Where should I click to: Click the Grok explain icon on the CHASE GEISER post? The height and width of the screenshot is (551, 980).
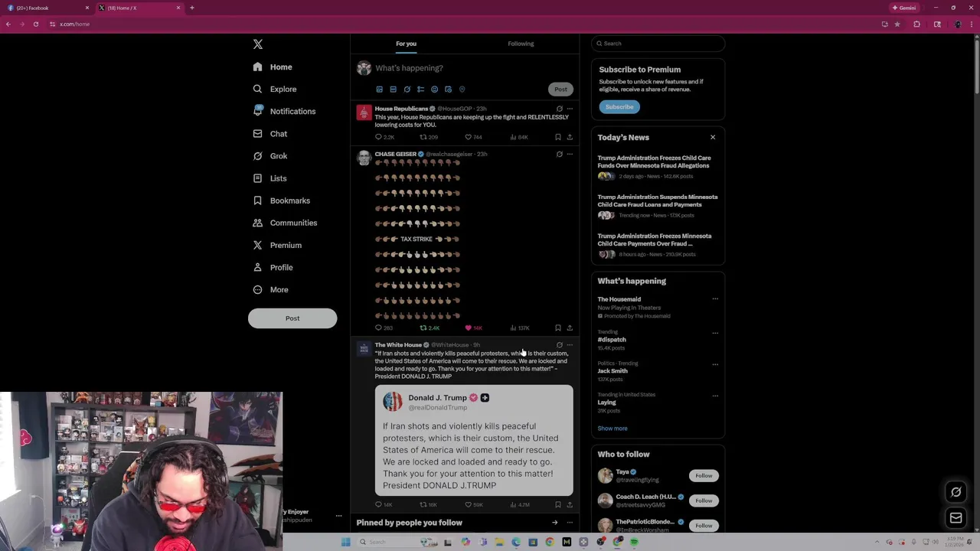pyautogui.click(x=559, y=154)
